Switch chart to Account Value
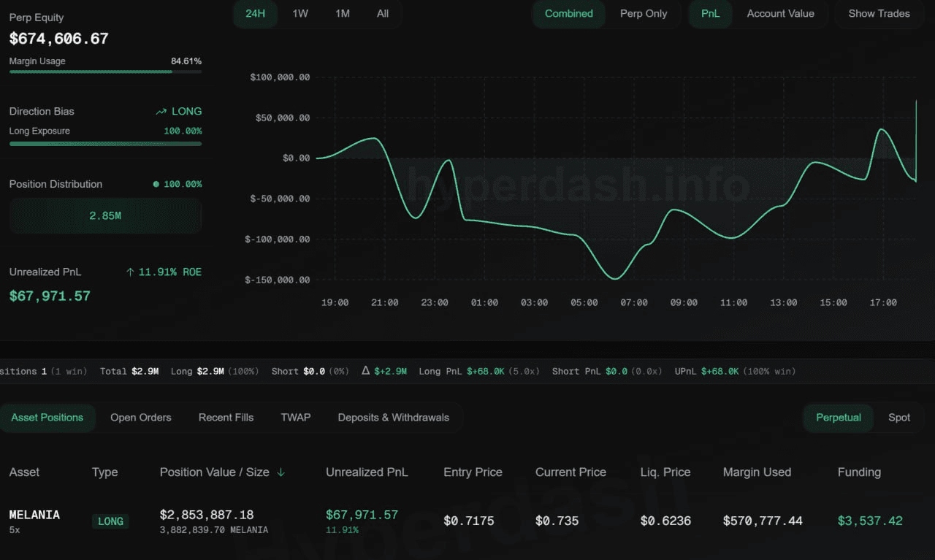935x560 pixels. 780,14
